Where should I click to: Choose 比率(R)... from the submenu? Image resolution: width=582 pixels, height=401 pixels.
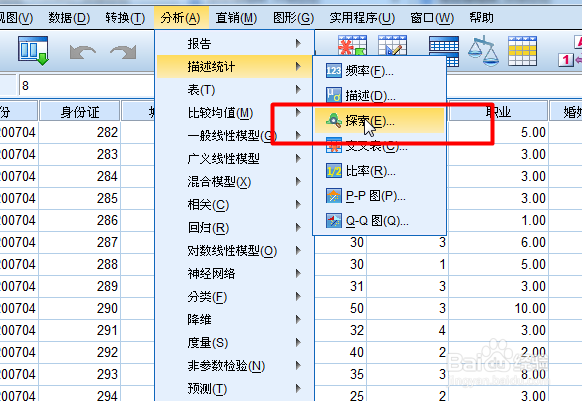click(379, 171)
